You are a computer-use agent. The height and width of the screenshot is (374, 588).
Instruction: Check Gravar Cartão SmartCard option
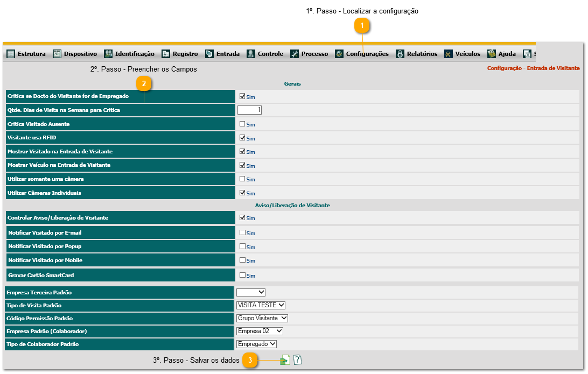point(242,275)
